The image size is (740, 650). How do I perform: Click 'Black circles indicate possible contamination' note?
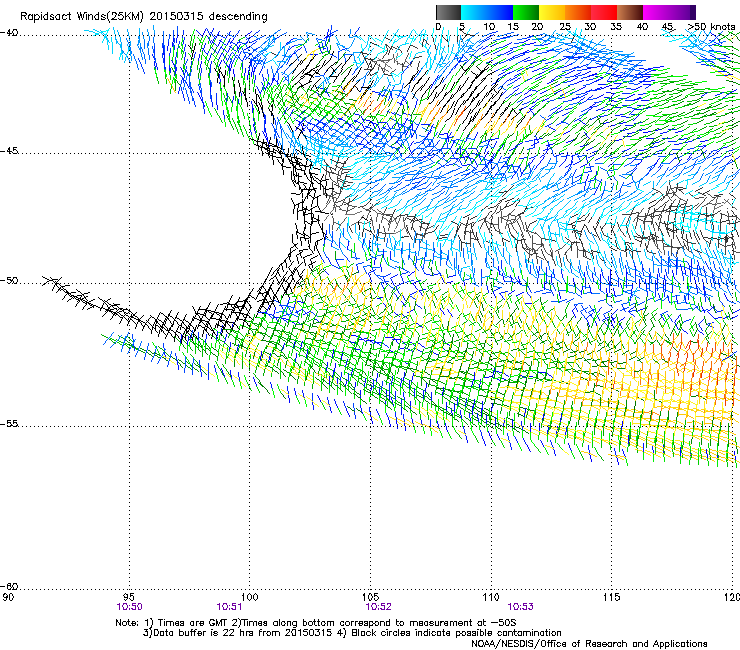456,633
